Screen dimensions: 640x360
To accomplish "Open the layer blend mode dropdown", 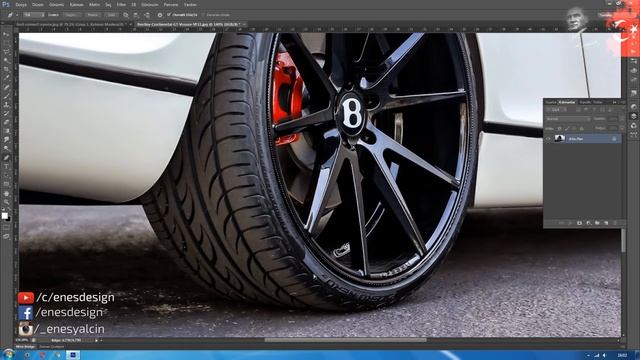I will 568,119.
